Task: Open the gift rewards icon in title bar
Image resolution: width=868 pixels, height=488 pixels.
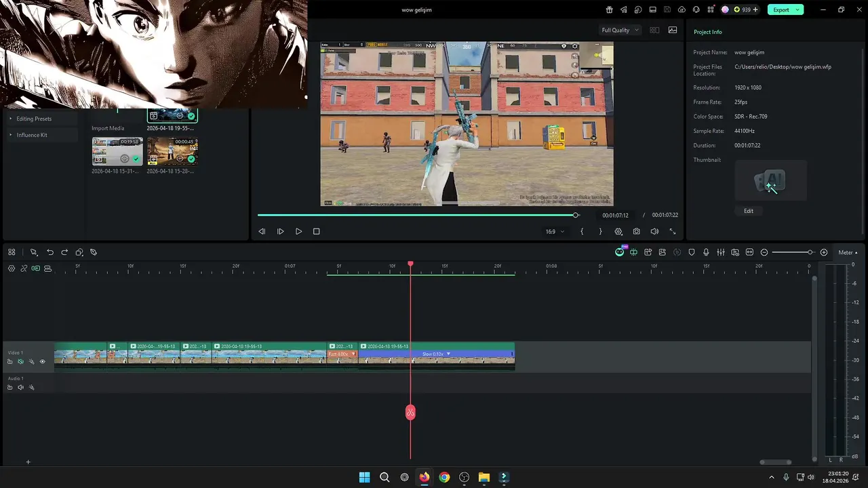Action: pyautogui.click(x=609, y=9)
